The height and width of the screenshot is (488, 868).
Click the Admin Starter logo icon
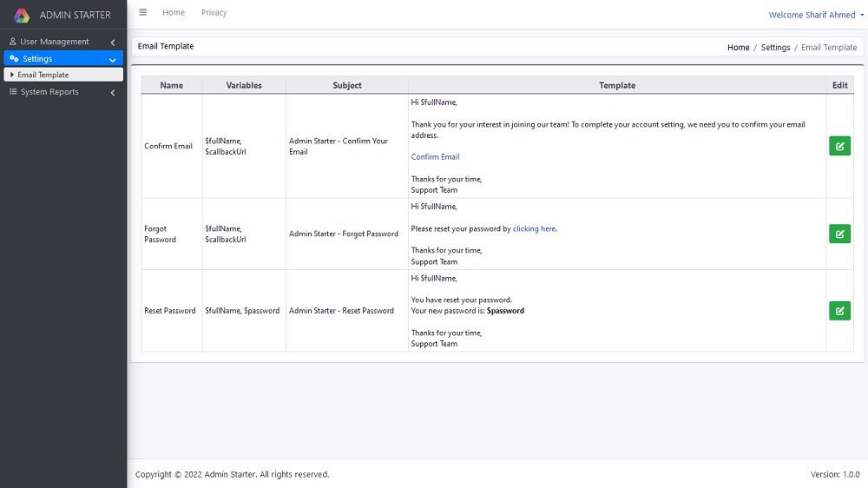(x=22, y=15)
